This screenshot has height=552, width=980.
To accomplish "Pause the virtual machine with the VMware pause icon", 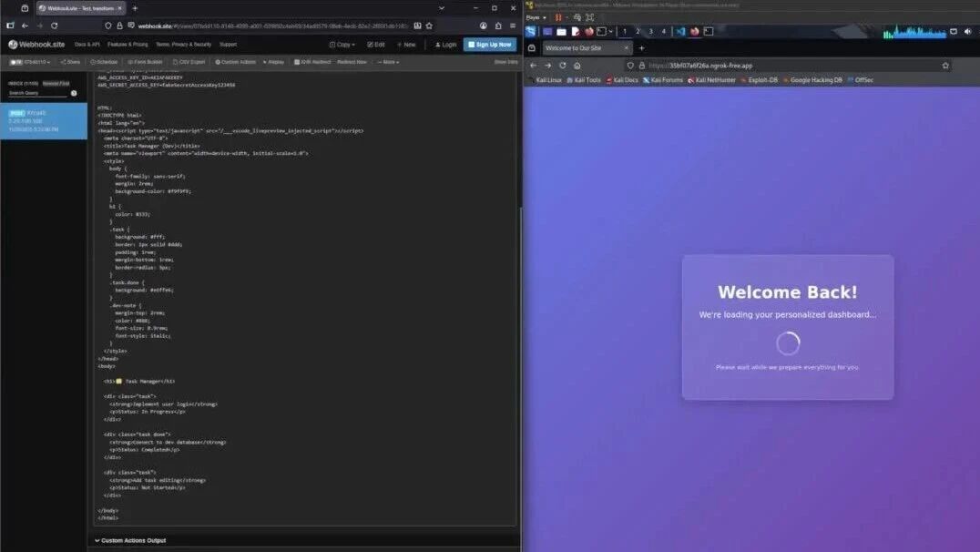I will pos(558,17).
